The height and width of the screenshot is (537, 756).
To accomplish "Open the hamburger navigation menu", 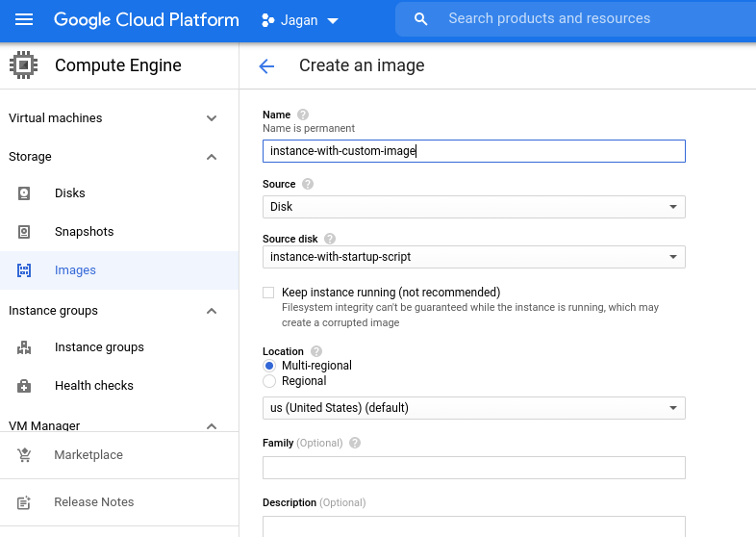I will (x=24, y=20).
